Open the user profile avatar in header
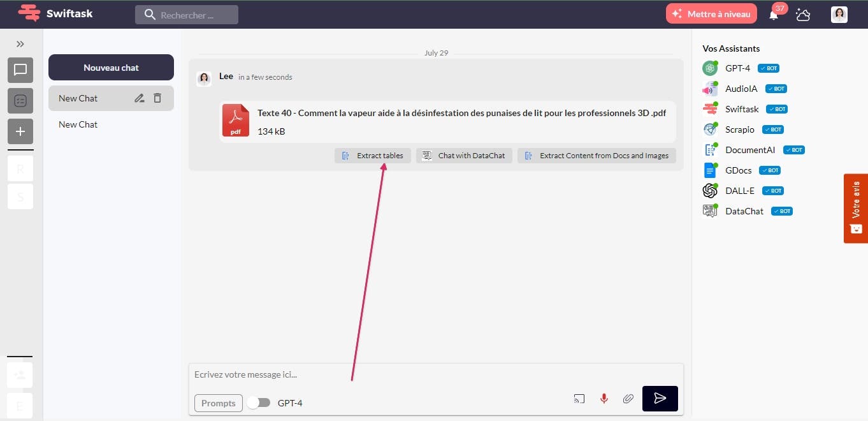 (839, 14)
